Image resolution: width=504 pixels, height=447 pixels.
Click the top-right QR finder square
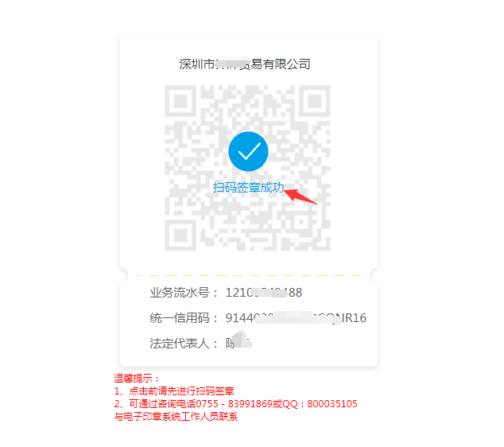coord(315,101)
